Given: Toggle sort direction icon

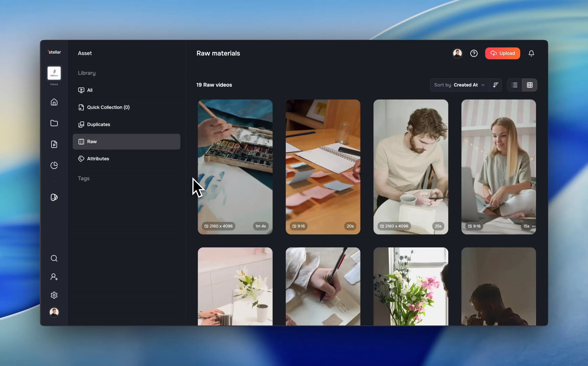Looking at the screenshot, I should 496,85.
